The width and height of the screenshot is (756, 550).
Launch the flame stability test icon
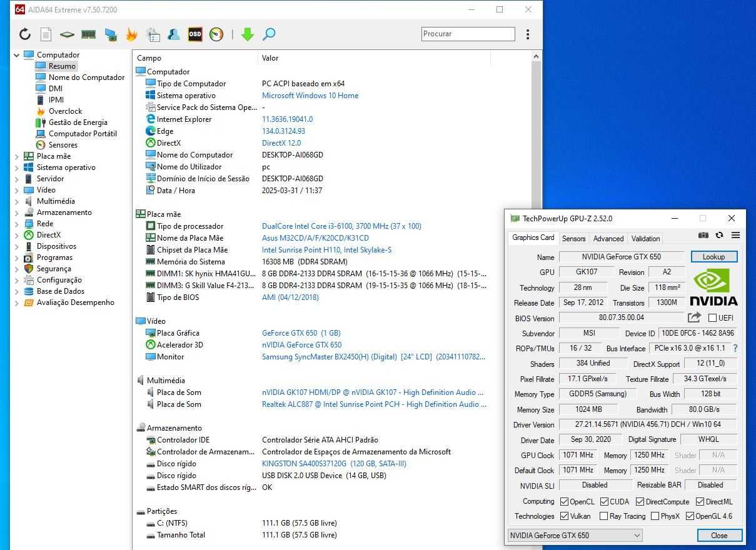pyautogui.click(x=131, y=34)
